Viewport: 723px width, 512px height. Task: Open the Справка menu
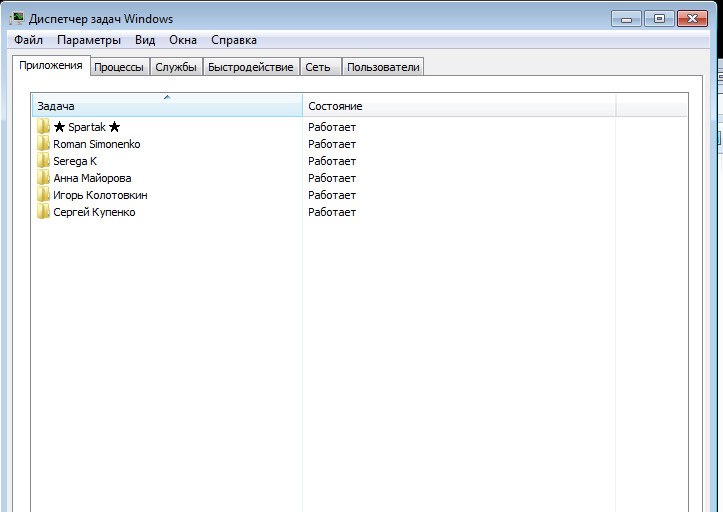pos(234,40)
